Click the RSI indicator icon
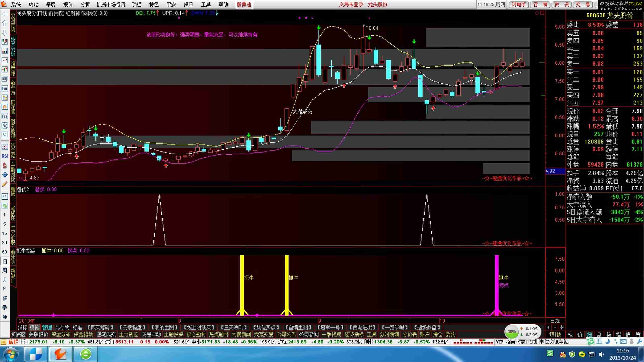 4,156
